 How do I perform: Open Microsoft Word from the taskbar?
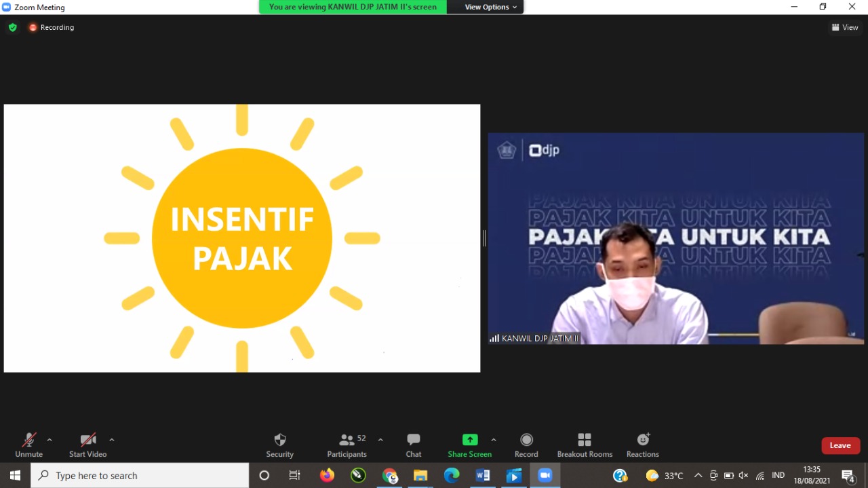(483, 475)
